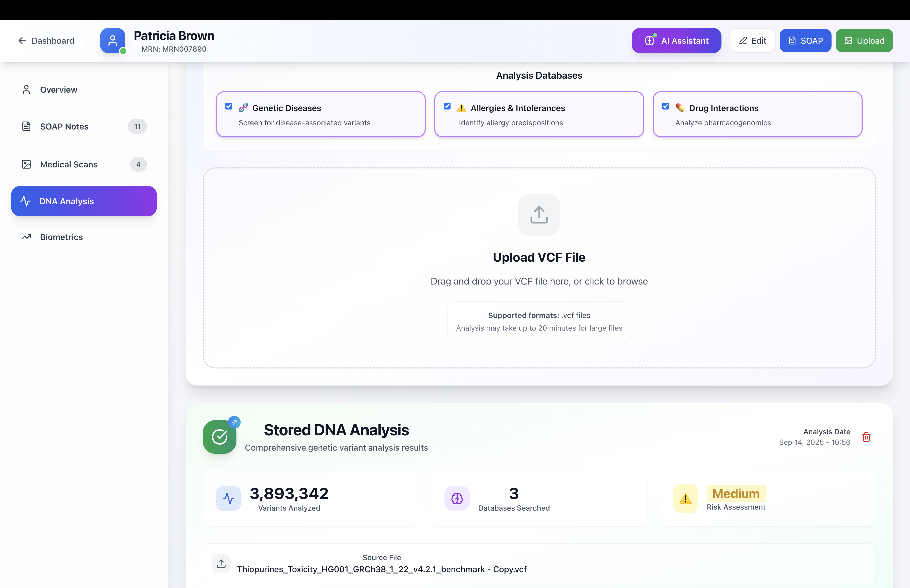Open the Overview sidebar section
Viewport: 910px width, 588px height.
point(58,90)
